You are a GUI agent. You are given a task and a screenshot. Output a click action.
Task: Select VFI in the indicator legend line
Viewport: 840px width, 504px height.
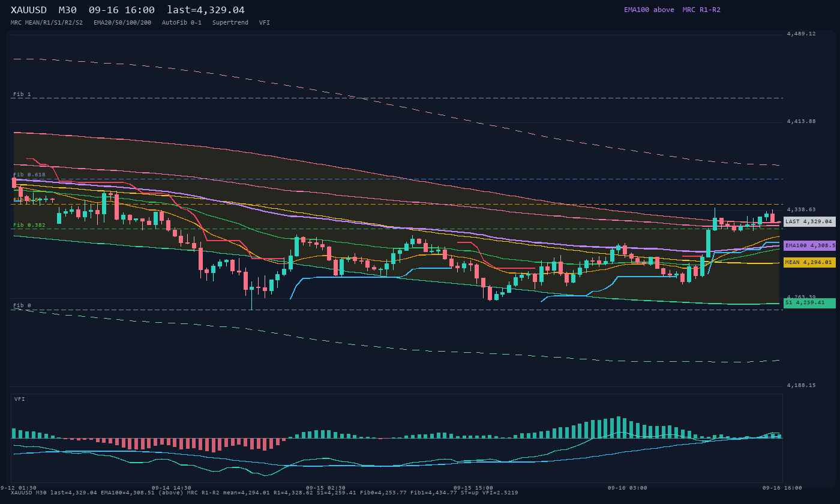tap(265, 23)
